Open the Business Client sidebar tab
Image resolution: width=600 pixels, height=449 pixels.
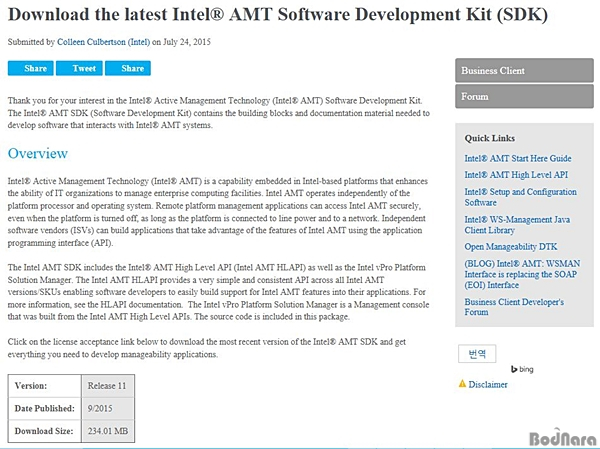[524, 70]
